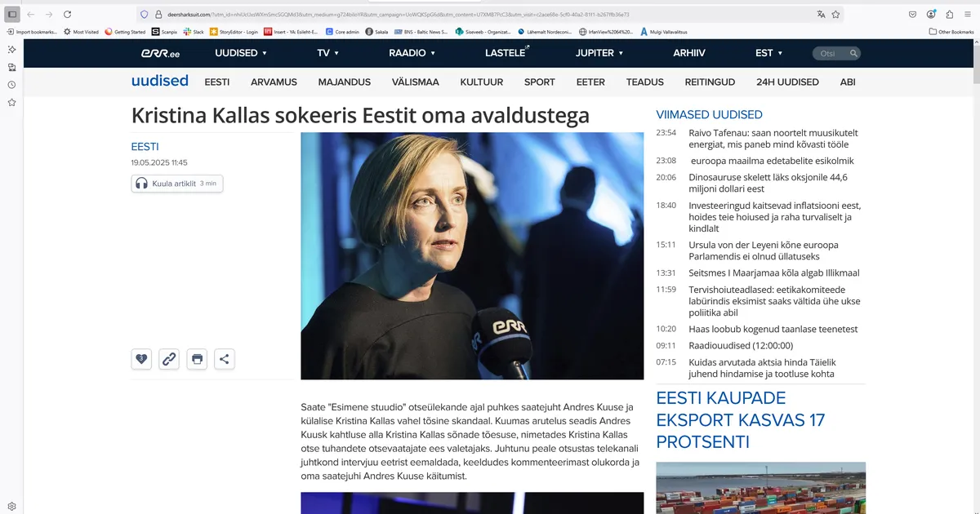Play article audio via Kuula artiklit button
980x514 pixels.
coord(176,184)
